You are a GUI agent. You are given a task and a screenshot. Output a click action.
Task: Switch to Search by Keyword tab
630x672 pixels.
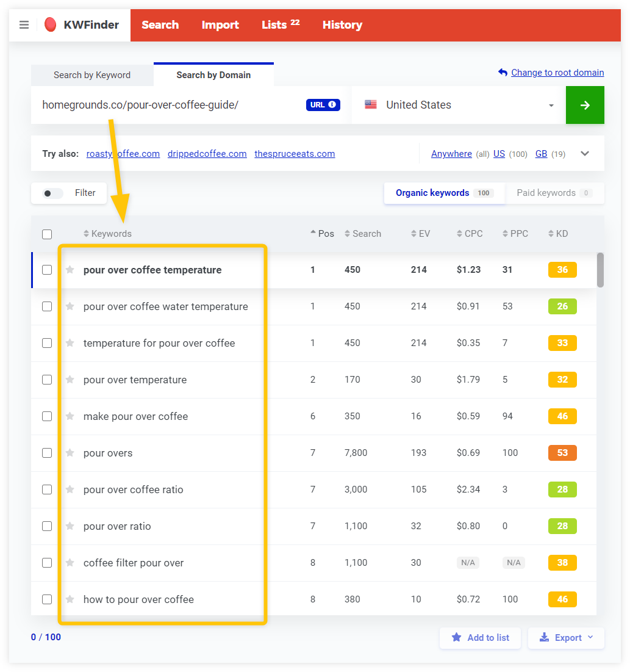pos(92,75)
